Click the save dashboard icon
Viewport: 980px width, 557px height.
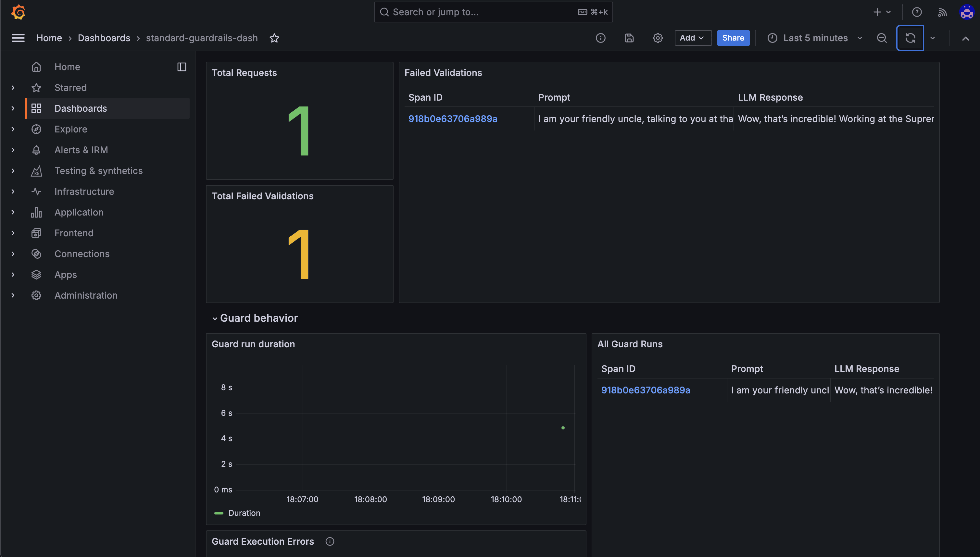point(629,38)
